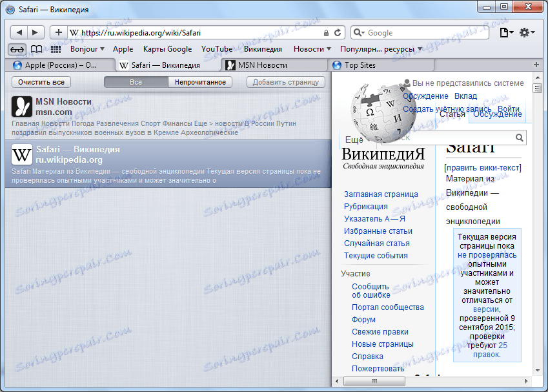Select the Непрочитанное filter segment

point(200,82)
